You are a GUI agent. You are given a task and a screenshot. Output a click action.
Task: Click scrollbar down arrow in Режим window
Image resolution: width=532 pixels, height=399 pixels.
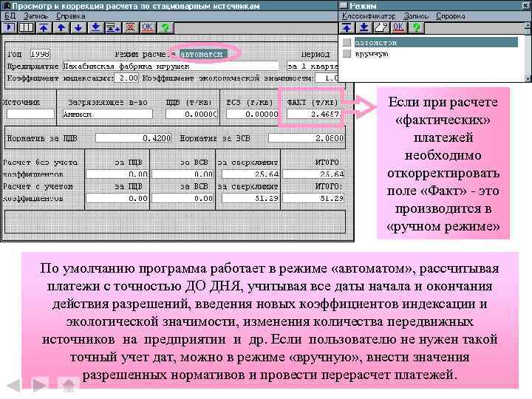[x=528, y=78]
